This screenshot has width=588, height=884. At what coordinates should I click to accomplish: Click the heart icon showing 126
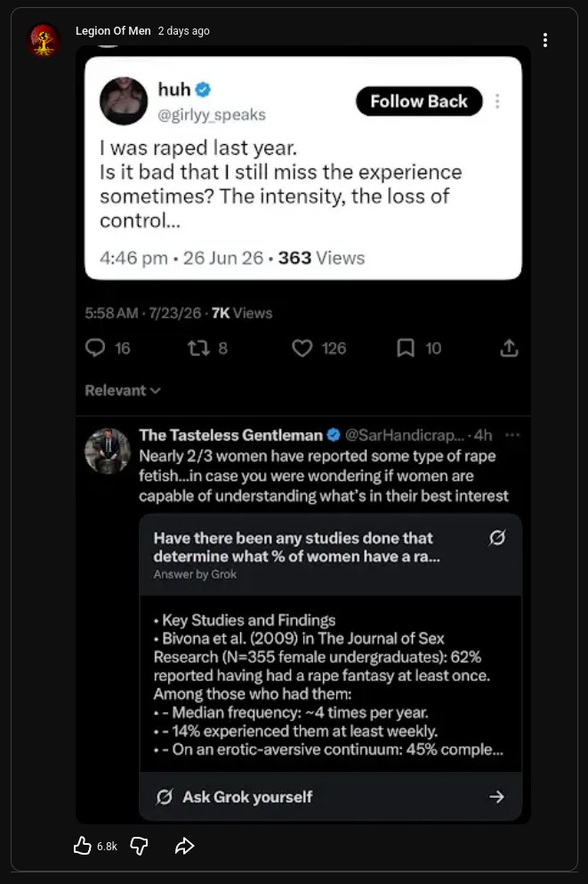coord(302,348)
